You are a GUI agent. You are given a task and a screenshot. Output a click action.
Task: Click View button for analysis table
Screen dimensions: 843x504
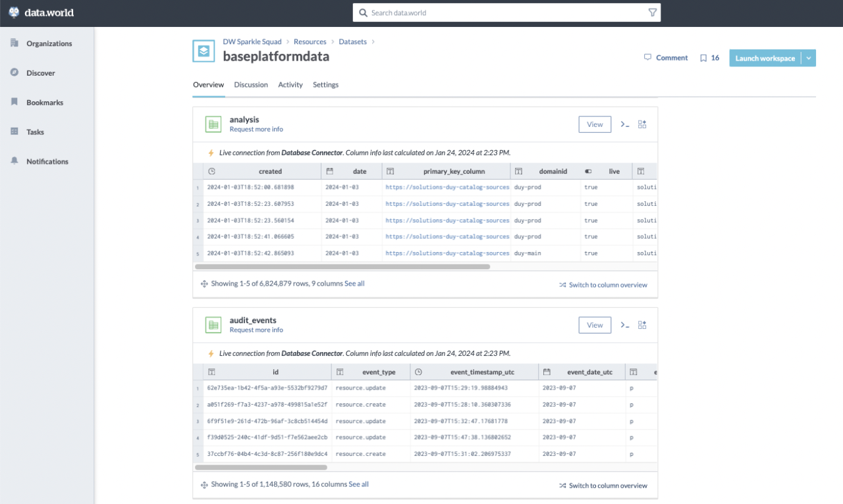point(595,124)
